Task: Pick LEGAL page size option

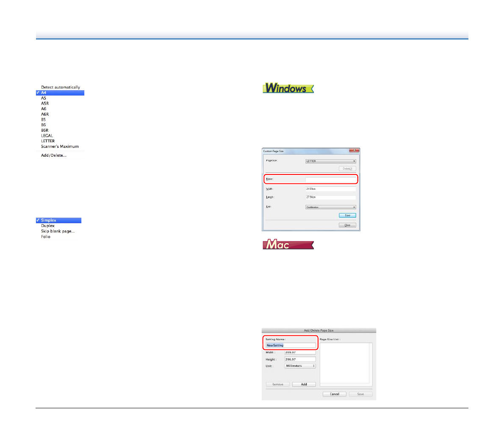Action: click(47, 136)
